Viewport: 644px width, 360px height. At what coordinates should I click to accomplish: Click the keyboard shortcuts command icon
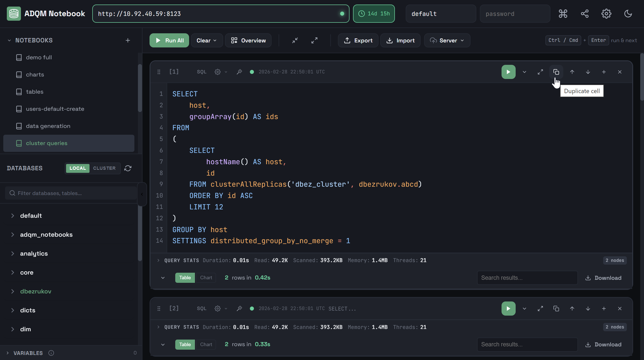click(x=563, y=14)
